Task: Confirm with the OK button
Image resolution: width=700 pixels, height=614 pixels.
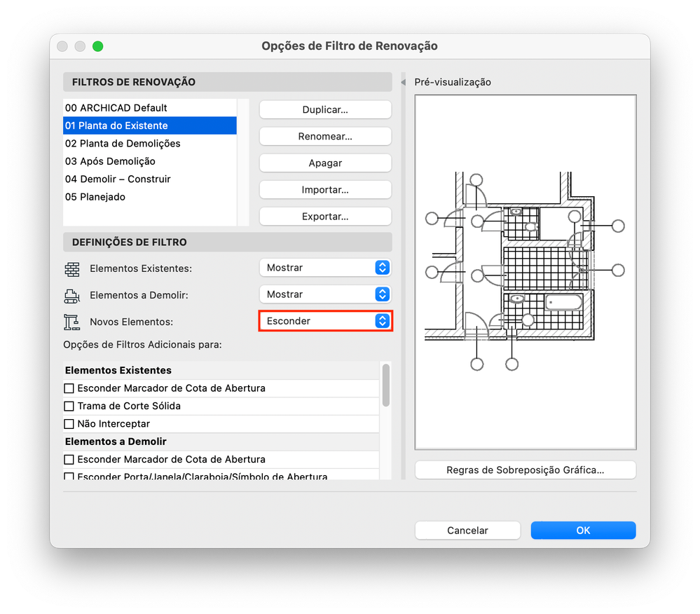Action: pyautogui.click(x=583, y=531)
